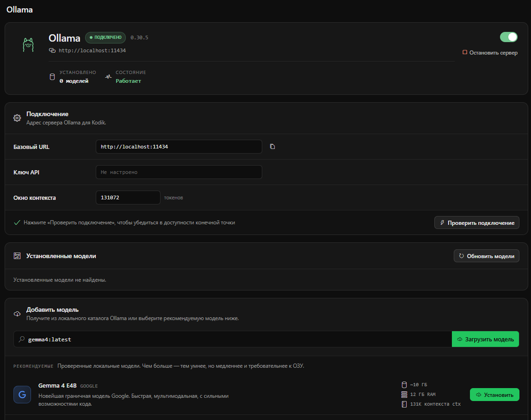Click the gear icon in Подключение section
Image resolution: width=531 pixels, height=420 pixels.
pyautogui.click(x=17, y=118)
